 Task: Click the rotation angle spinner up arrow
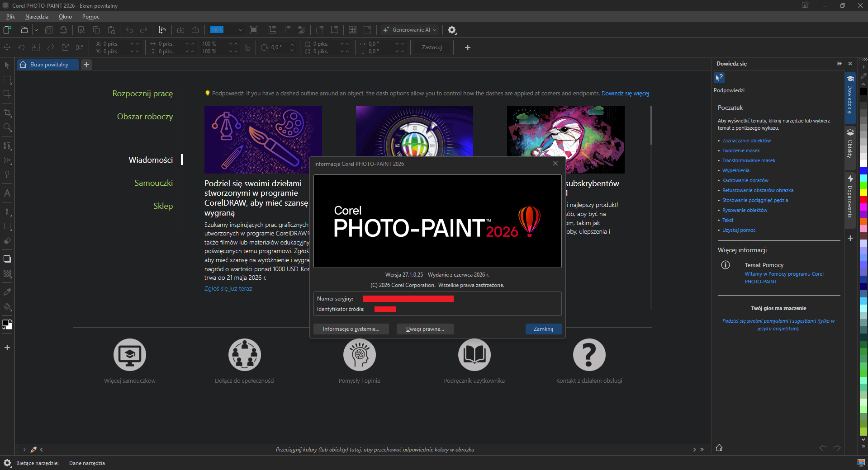coord(292,45)
